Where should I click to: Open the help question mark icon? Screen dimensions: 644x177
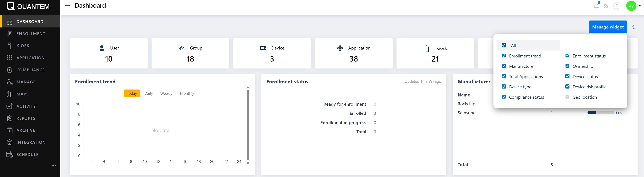[x=617, y=6]
